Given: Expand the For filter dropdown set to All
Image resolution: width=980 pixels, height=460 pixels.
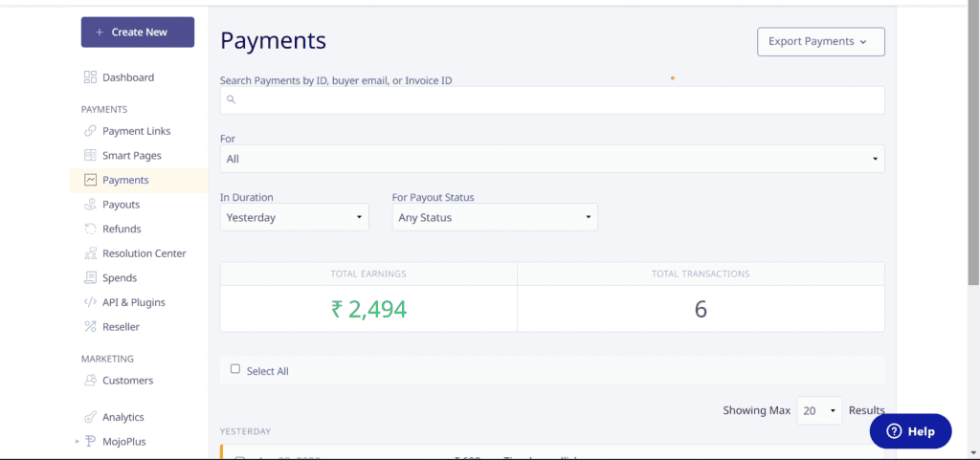Looking at the screenshot, I should 552,159.
